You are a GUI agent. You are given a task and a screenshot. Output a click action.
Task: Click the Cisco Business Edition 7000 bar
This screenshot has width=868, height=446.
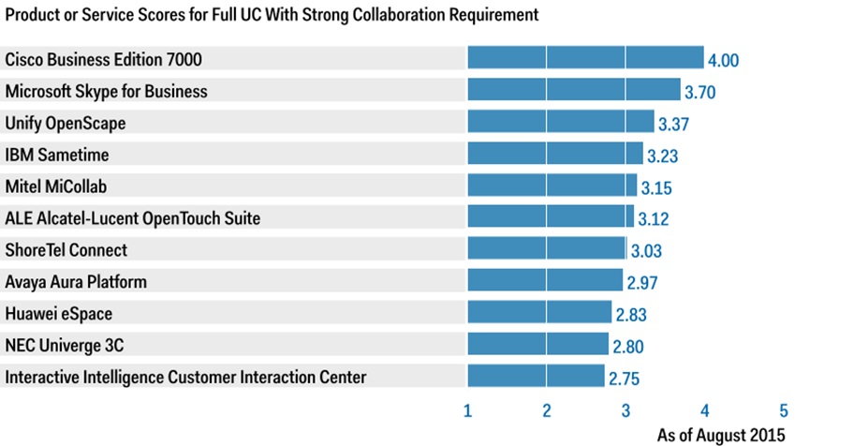[x=585, y=58]
